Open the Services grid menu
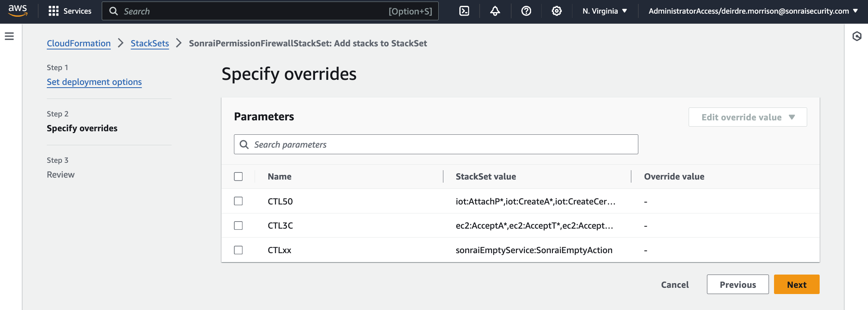The image size is (868, 310). click(70, 11)
